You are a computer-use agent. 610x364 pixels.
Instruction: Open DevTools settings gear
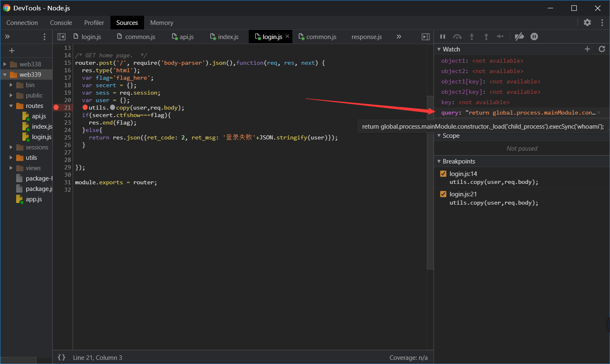click(x=587, y=22)
